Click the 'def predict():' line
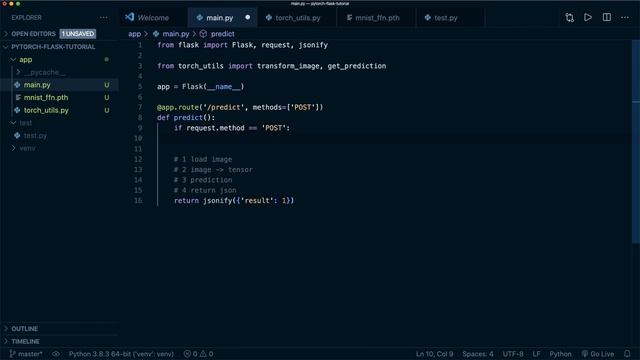 [x=186, y=118]
